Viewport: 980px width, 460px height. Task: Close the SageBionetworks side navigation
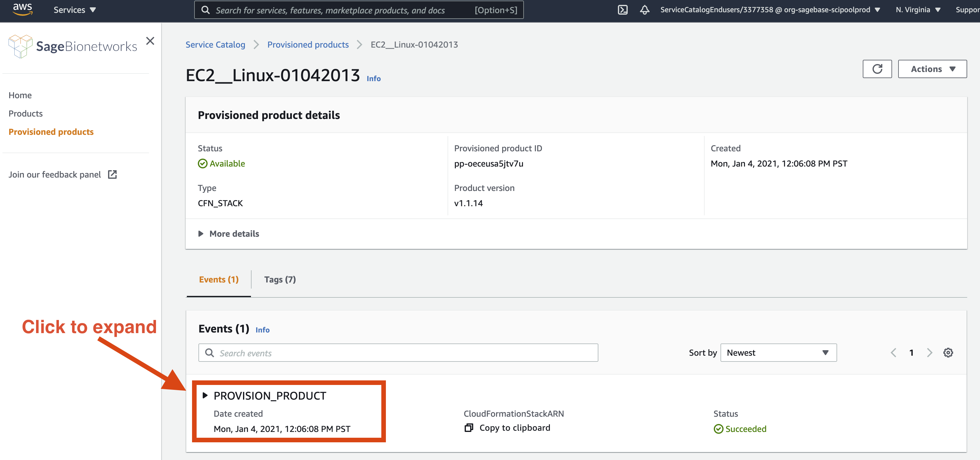click(x=150, y=41)
